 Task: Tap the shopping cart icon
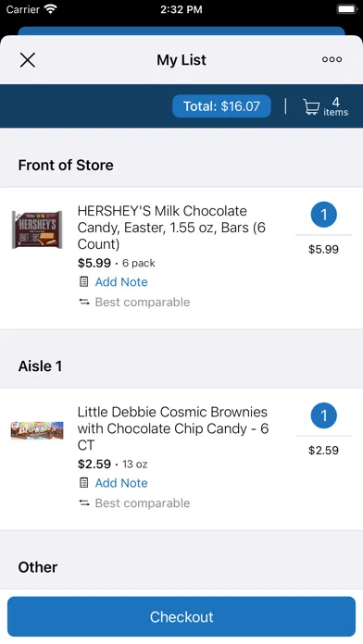[311, 106]
